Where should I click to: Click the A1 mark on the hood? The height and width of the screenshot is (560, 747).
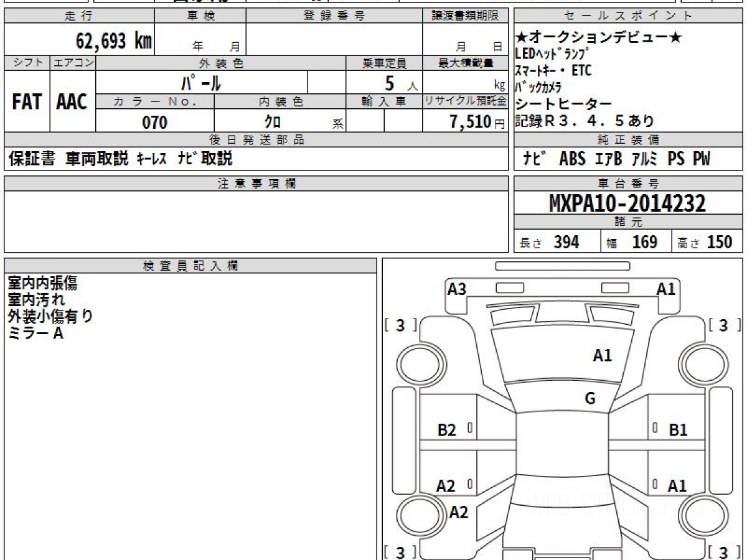[602, 355]
